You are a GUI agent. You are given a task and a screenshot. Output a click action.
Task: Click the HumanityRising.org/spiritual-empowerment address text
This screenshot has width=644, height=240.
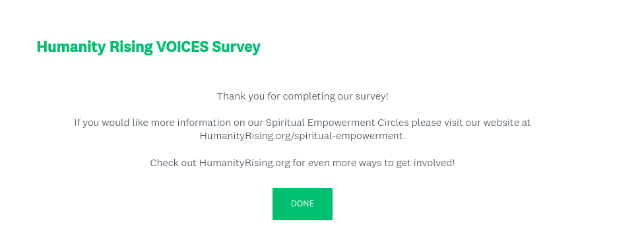pyautogui.click(x=302, y=136)
